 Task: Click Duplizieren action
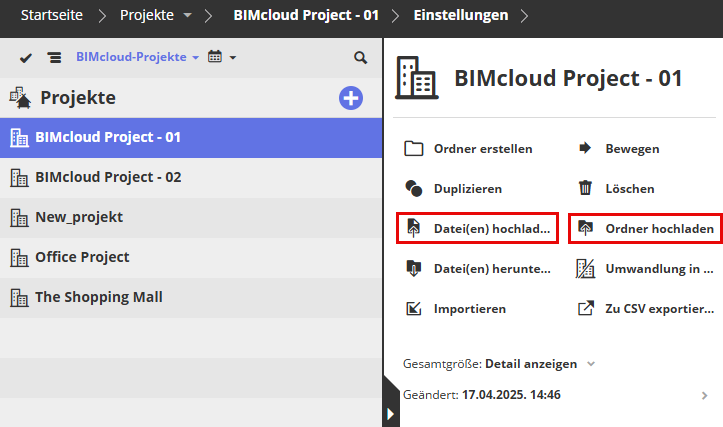click(468, 189)
